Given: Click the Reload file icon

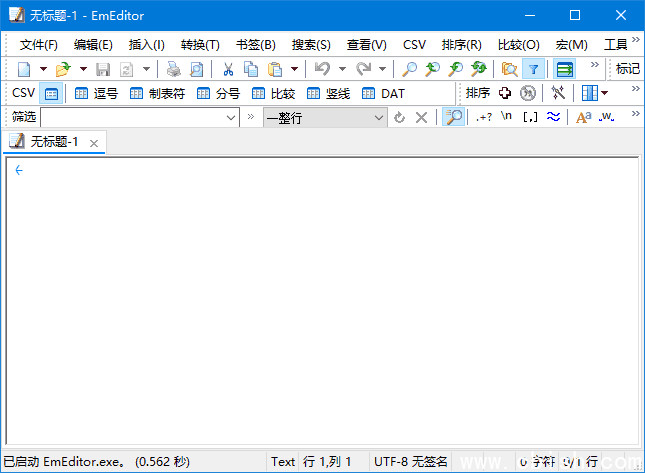Looking at the screenshot, I should pos(126,69).
